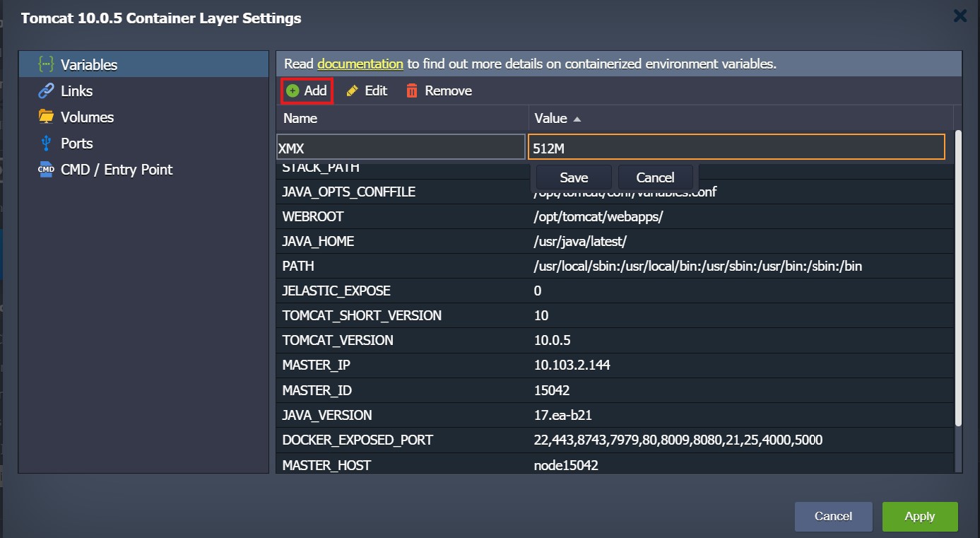This screenshot has width=980, height=538.
Task: Close the Container Layer Settings dialog
Action: click(x=960, y=16)
